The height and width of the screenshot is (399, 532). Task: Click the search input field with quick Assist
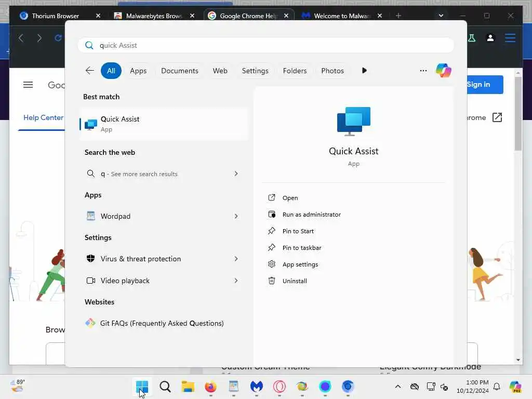tap(265, 45)
